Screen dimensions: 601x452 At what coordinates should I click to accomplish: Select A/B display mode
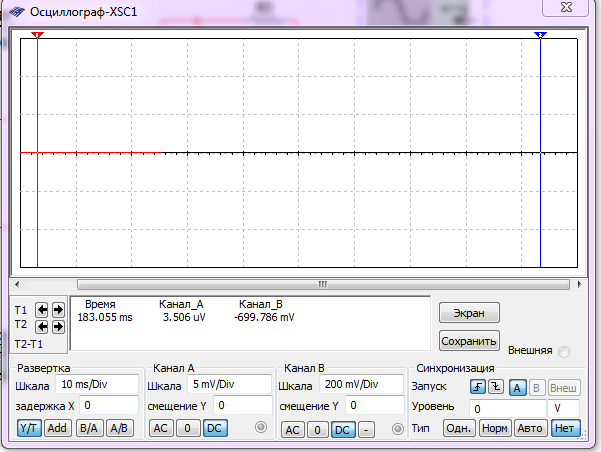point(119,428)
